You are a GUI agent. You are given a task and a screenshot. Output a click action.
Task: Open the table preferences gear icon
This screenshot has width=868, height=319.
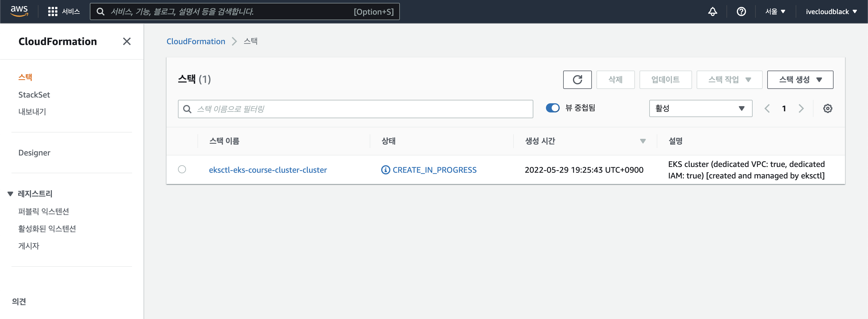pyautogui.click(x=828, y=108)
